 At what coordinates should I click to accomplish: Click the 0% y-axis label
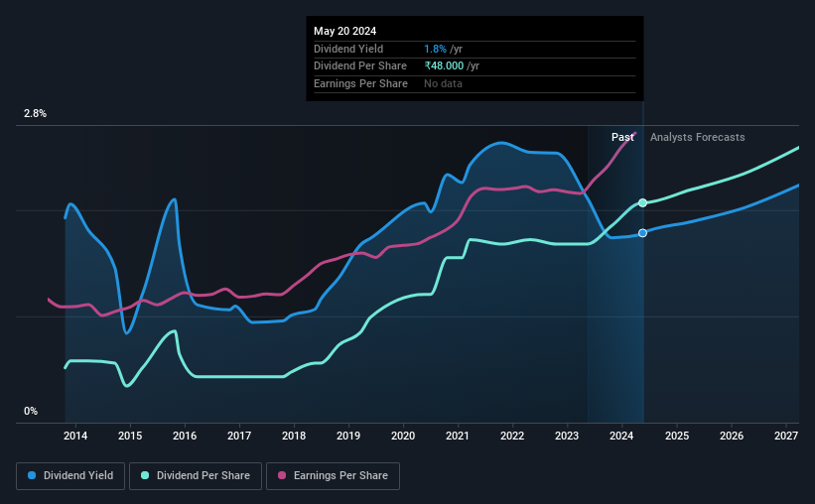coord(31,412)
